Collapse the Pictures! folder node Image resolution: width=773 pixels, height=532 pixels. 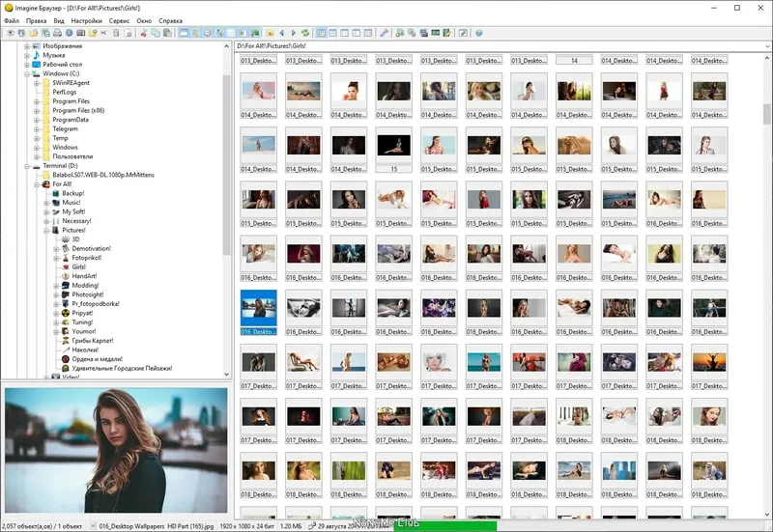[x=46, y=231]
